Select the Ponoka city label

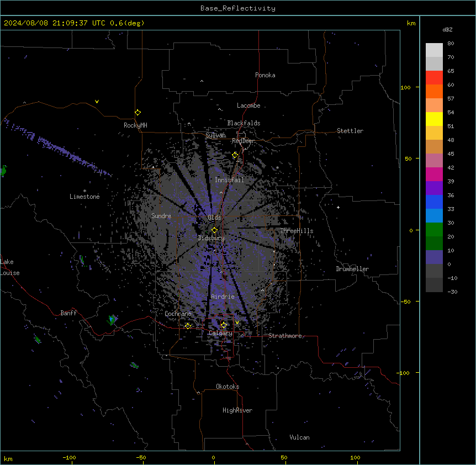pos(265,75)
